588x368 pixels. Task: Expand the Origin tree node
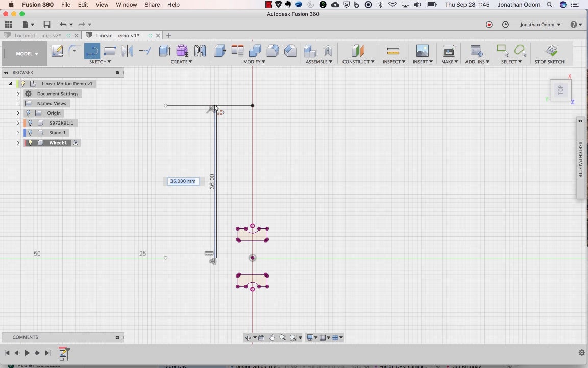[18, 113]
